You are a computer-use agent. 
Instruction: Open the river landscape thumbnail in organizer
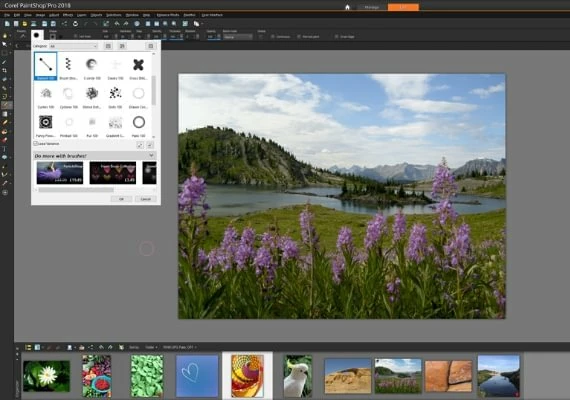(498, 376)
